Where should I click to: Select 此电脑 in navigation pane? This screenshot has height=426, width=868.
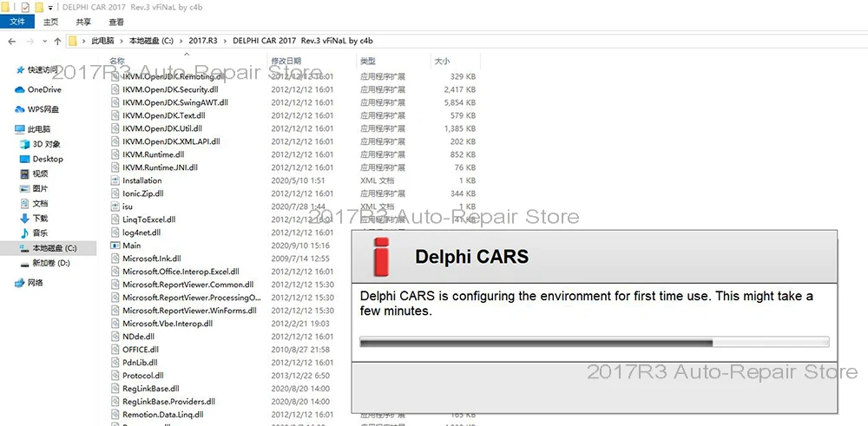click(39, 129)
